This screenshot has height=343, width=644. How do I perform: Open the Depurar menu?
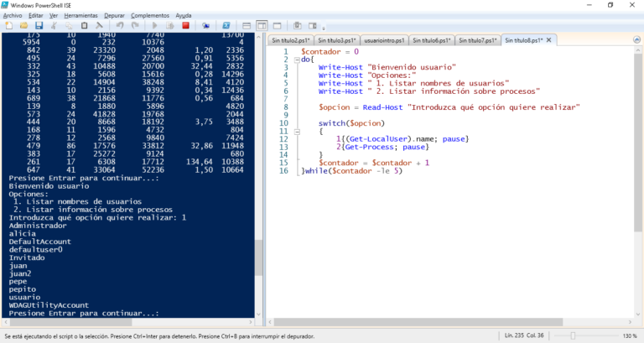[112, 15]
